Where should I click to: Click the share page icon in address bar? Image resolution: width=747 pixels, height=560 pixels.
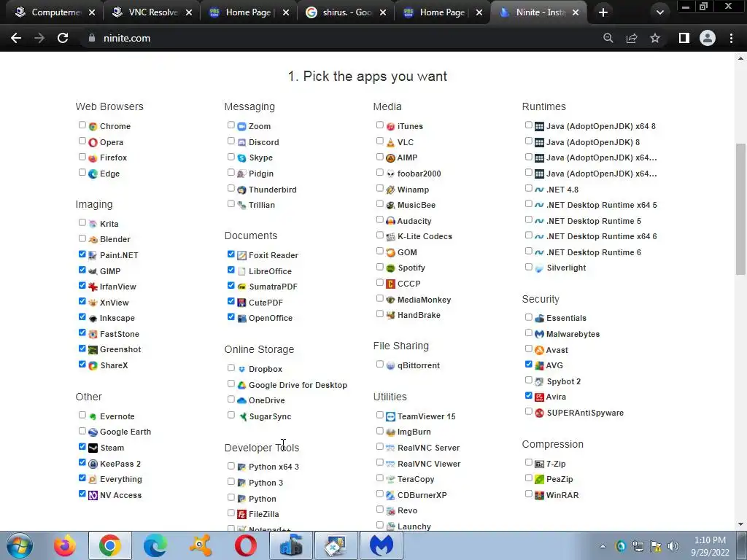pyautogui.click(x=632, y=38)
